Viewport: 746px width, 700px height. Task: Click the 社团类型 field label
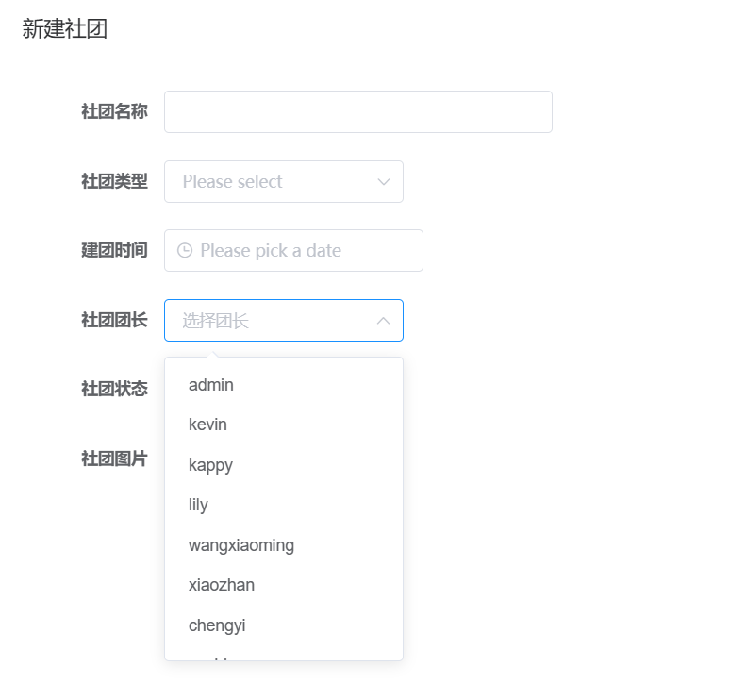tap(114, 182)
